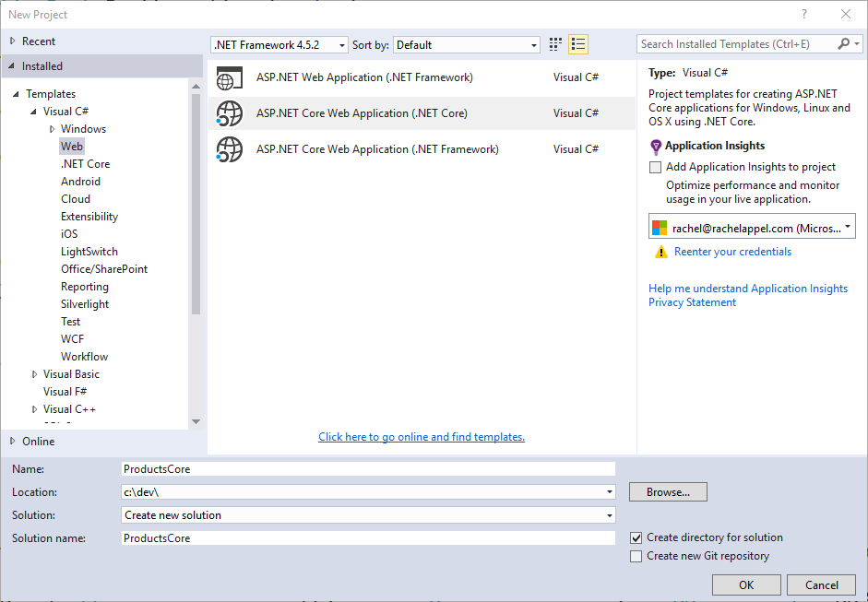Select ASP.NET Core Web Application (.NET Core) icon
Image resolution: width=868 pixels, height=602 pixels.
(x=229, y=113)
